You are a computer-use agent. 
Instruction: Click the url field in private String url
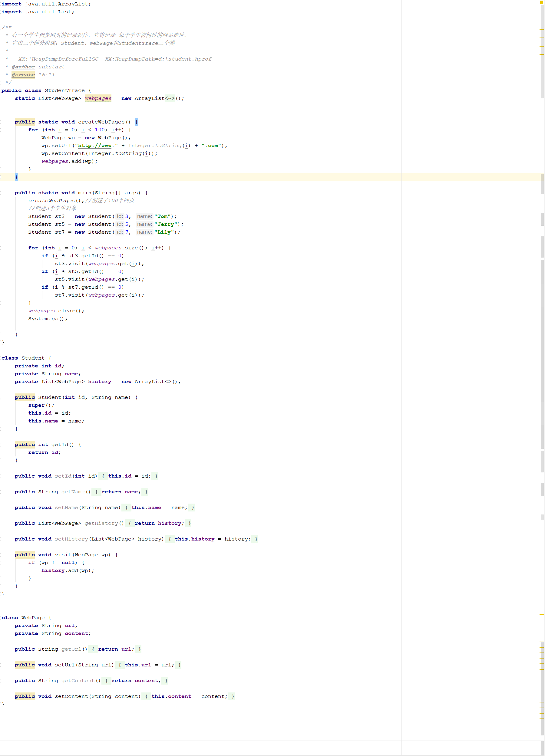coord(70,625)
